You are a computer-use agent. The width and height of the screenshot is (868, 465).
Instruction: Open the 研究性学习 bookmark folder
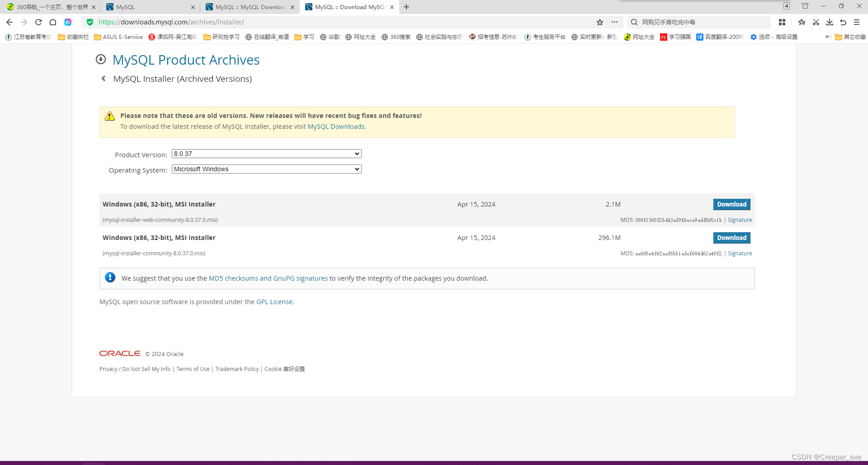coord(222,37)
